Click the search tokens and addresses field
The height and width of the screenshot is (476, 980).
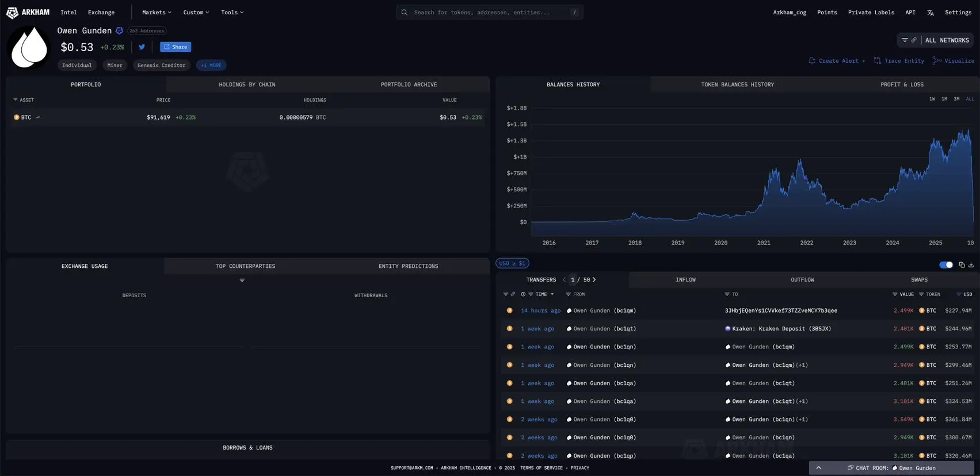[489, 12]
